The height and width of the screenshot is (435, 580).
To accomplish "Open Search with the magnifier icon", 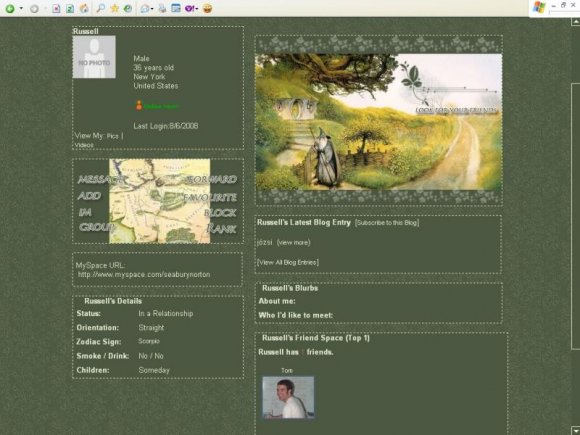I will pyautogui.click(x=100, y=8).
